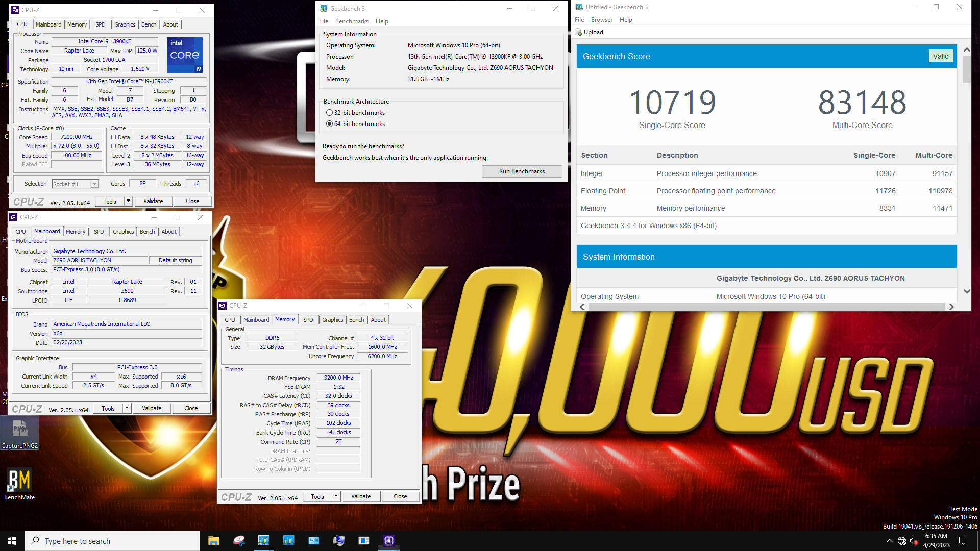Click the taskbar clock showing 6:35 AM
This screenshot has width=980, height=551.
(x=936, y=541)
